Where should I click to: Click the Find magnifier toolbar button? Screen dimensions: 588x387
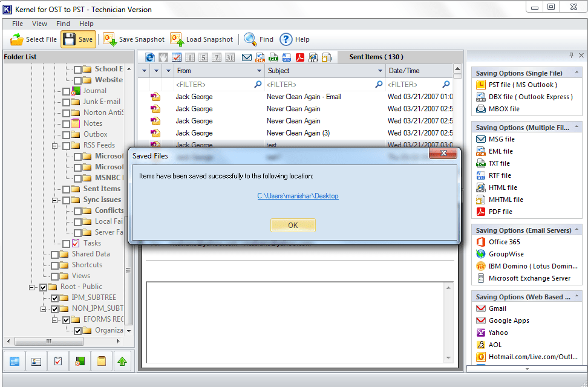[x=258, y=39]
